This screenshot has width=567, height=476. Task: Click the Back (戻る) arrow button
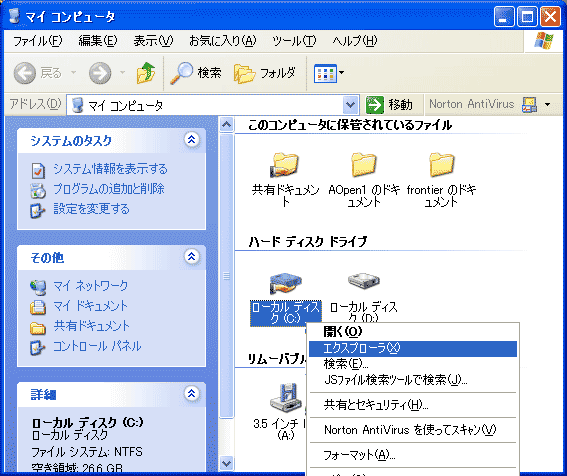(x=25, y=73)
